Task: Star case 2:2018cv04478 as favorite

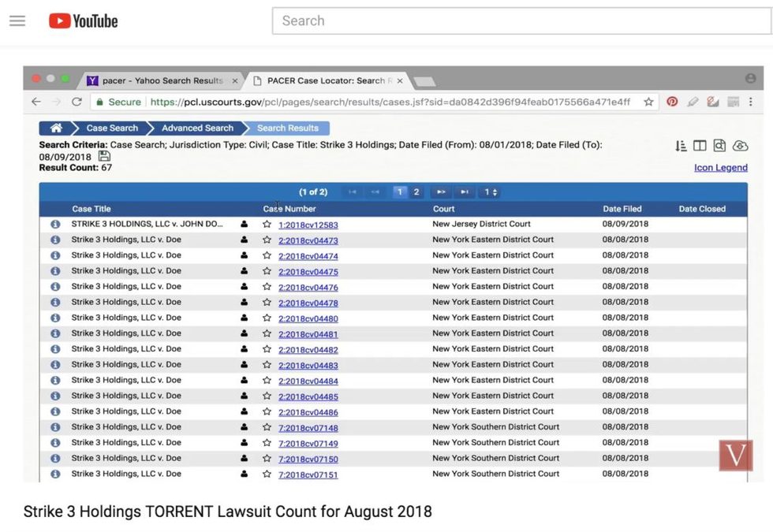Action: 267,303
